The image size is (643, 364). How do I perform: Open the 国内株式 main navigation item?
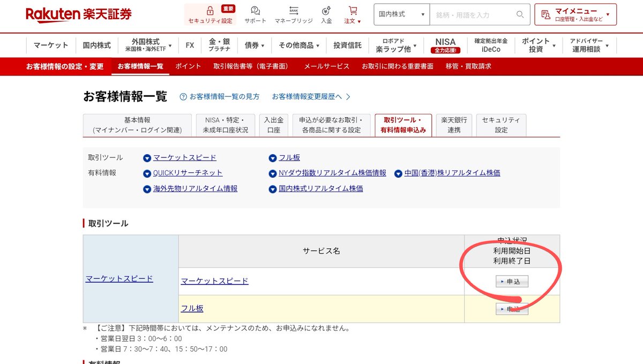click(x=97, y=45)
